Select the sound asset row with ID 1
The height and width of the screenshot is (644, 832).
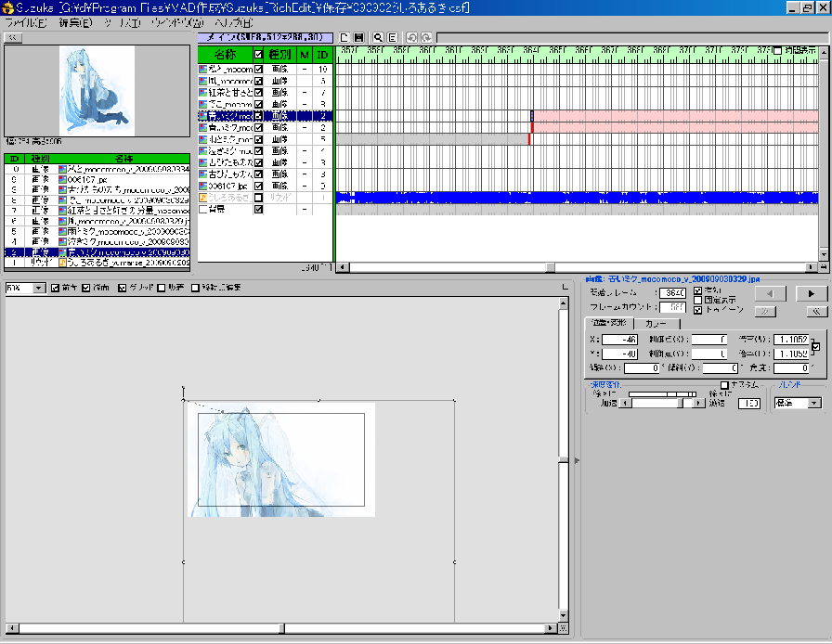click(x=97, y=262)
